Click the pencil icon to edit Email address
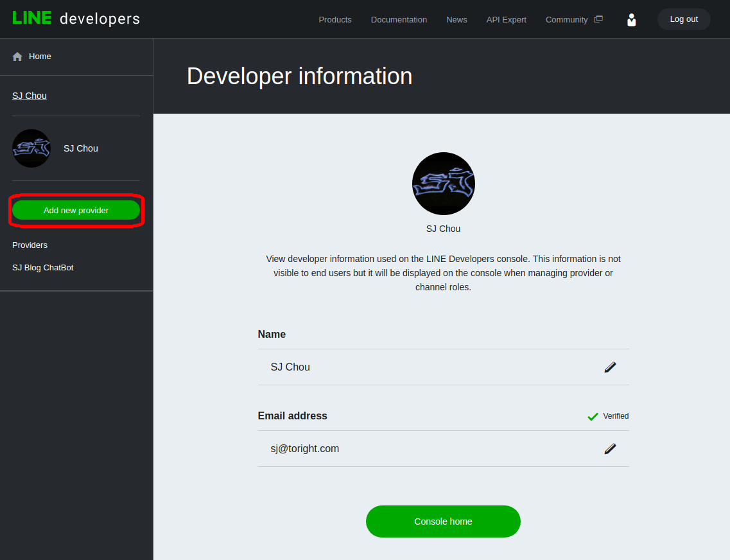Screen dimensions: 730x560 pos(610,449)
